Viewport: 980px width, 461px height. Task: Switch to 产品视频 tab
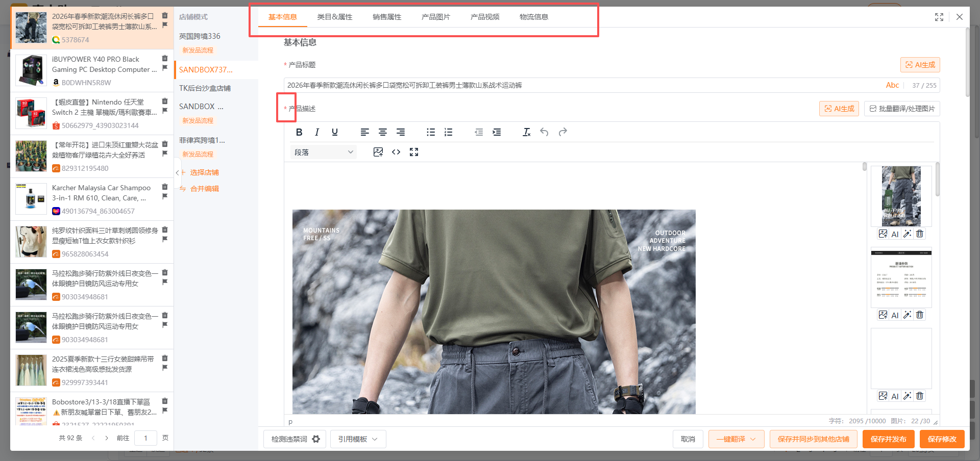point(485,17)
